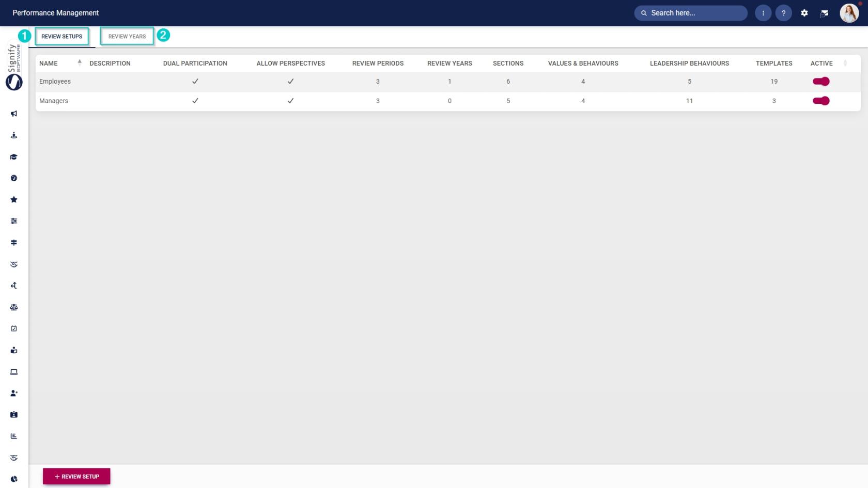
Task: Click the Review Years column header
Action: click(x=450, y=63)
